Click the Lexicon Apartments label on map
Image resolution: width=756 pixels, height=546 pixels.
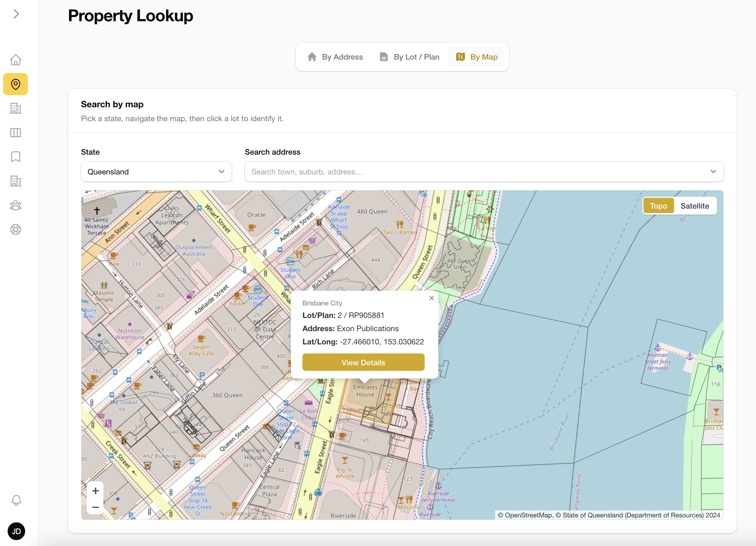pos(172,219)
